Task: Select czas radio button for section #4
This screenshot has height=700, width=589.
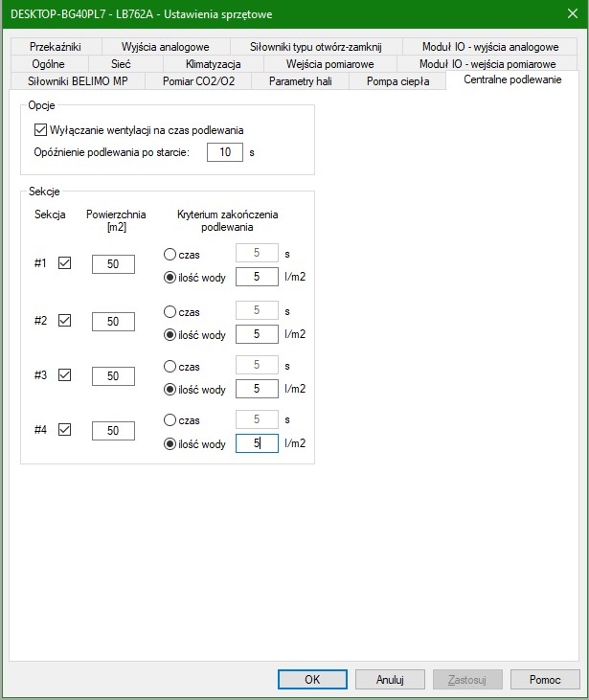Action: [x=170, y=420]
